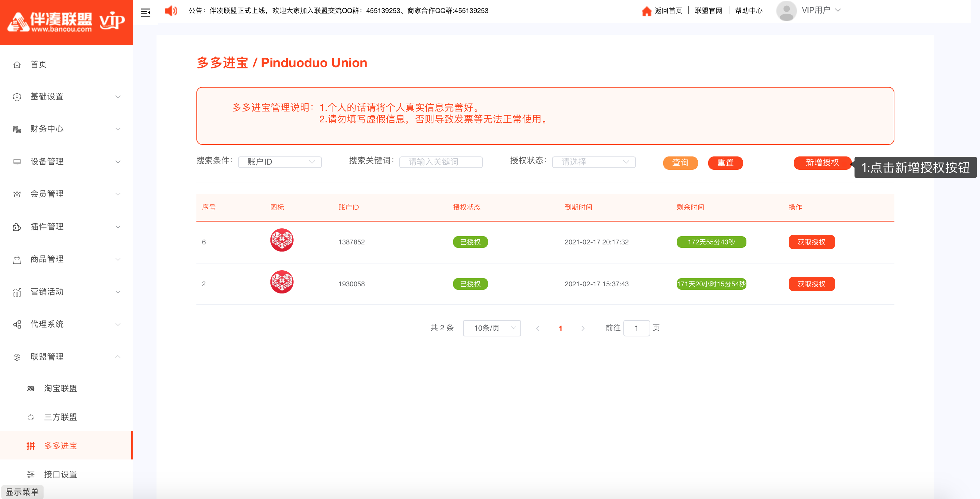Click the 淘宝联盟 taobao icon
980x499 pixels.
click(x=30, y=388)
